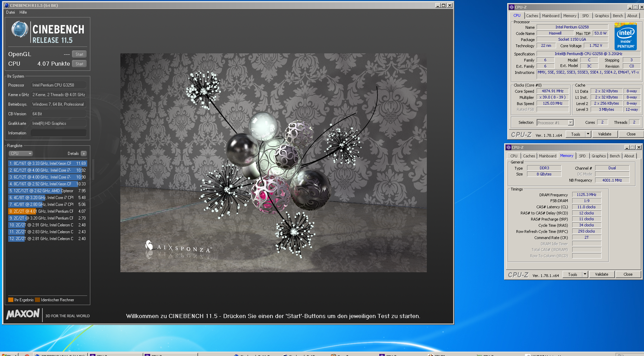Switch to Caches tab in upper CPU-Z
644x356 pixels.
coord(532,16)
